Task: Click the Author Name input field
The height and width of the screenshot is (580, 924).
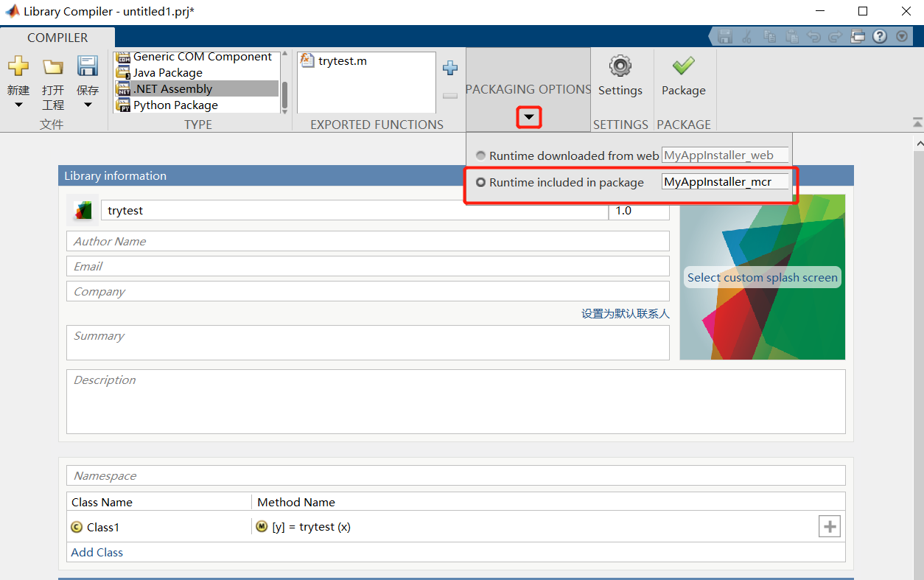Action: pyautogui.click(x=367, y=241)
